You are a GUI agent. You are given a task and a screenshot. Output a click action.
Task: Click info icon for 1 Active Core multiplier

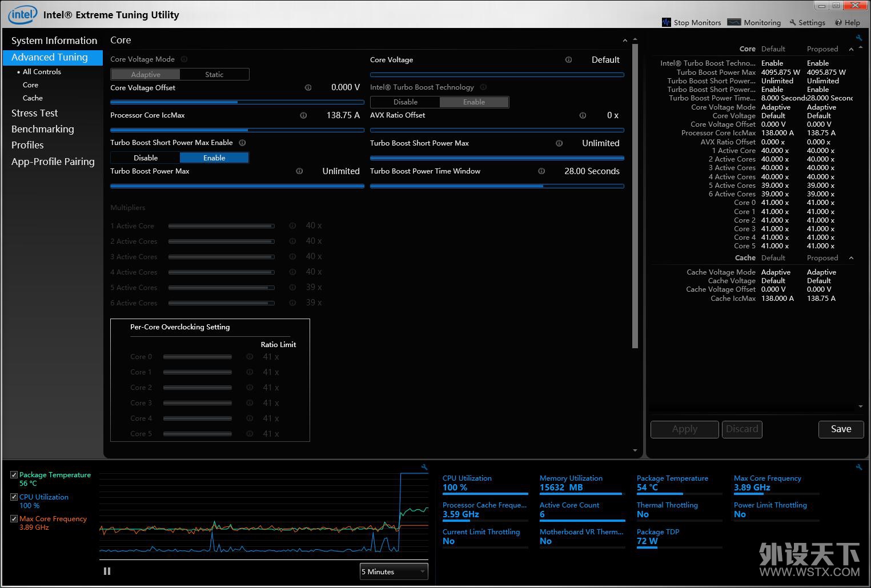coord(292,225)
